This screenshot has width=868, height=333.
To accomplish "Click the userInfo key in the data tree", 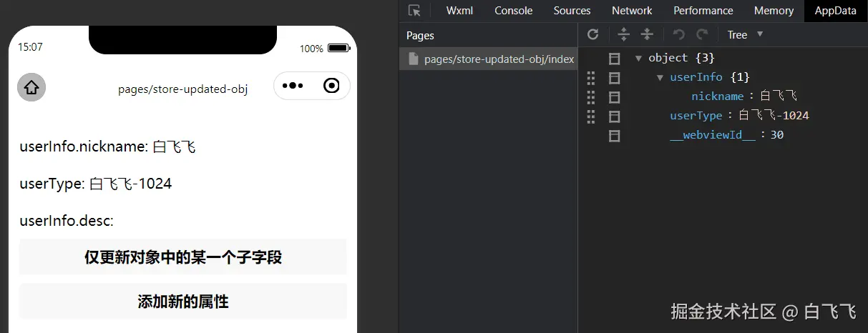I will click(696, 77).
